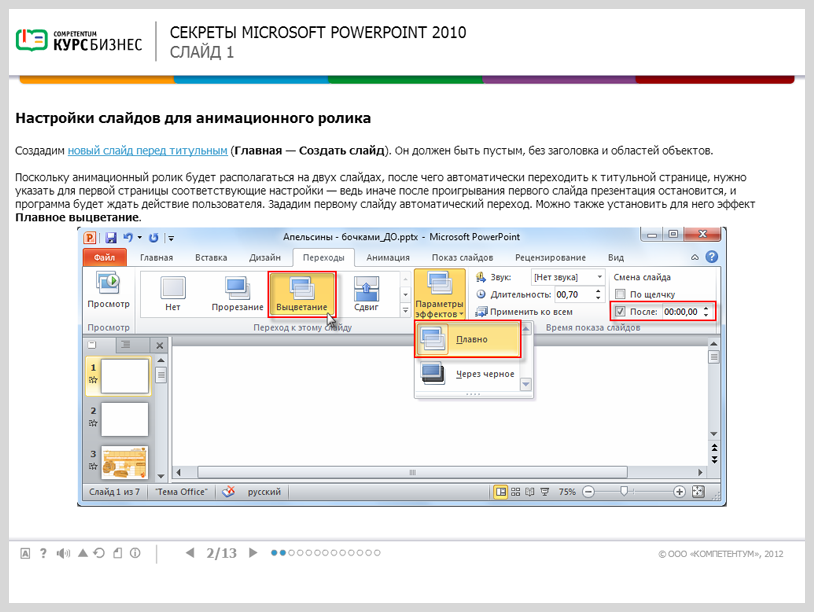The height and width of the screenshot is (612, 814).
Task: Click the 75% zoom level
Action: (567, 492)
